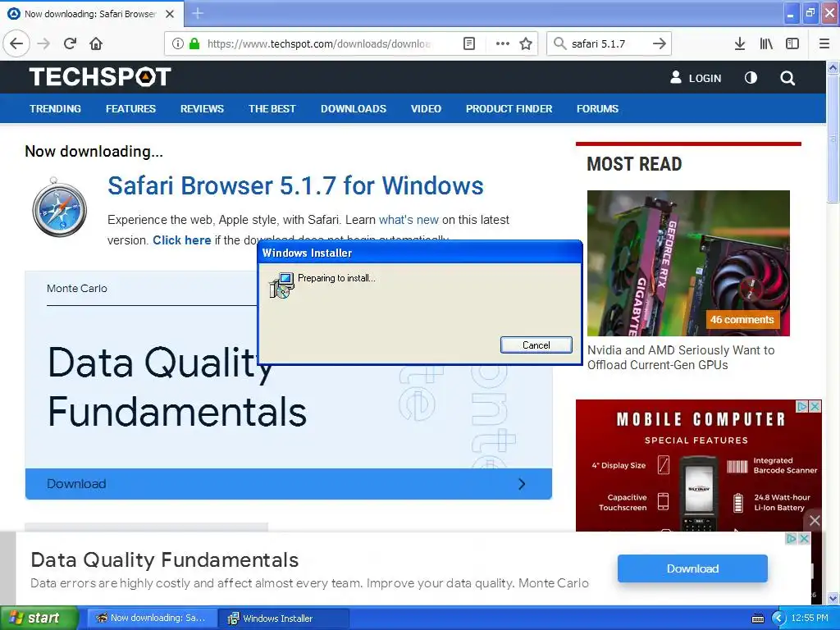840x630 pixels.
Task: Click the page vertical scrollbar thumb
Action: 833,139
